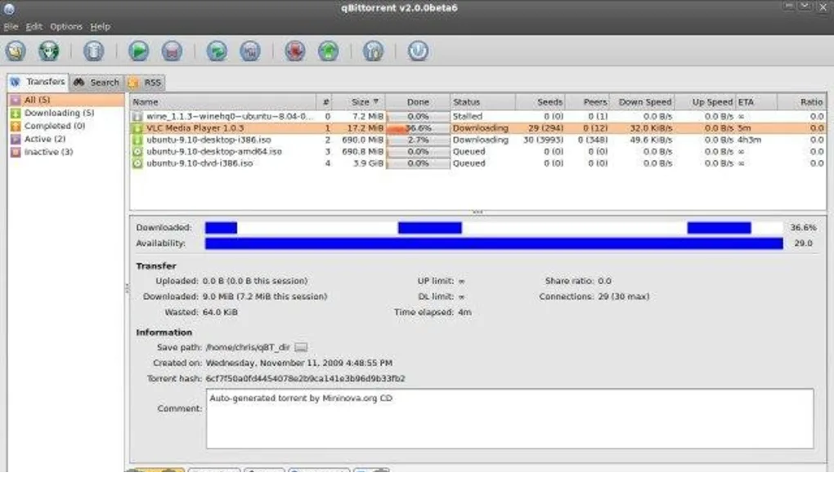Click the qBittorrent icon in the title bar

click(8, 8)
